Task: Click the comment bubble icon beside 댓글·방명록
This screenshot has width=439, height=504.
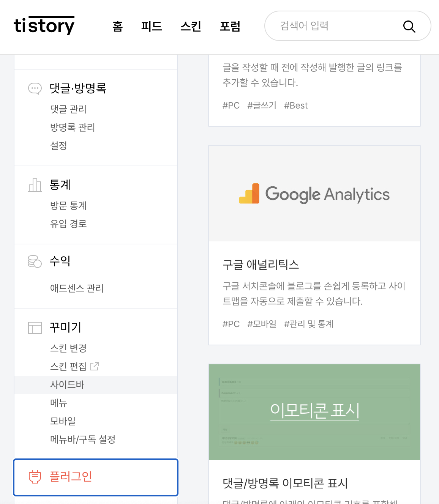Action: coord(35,88)
